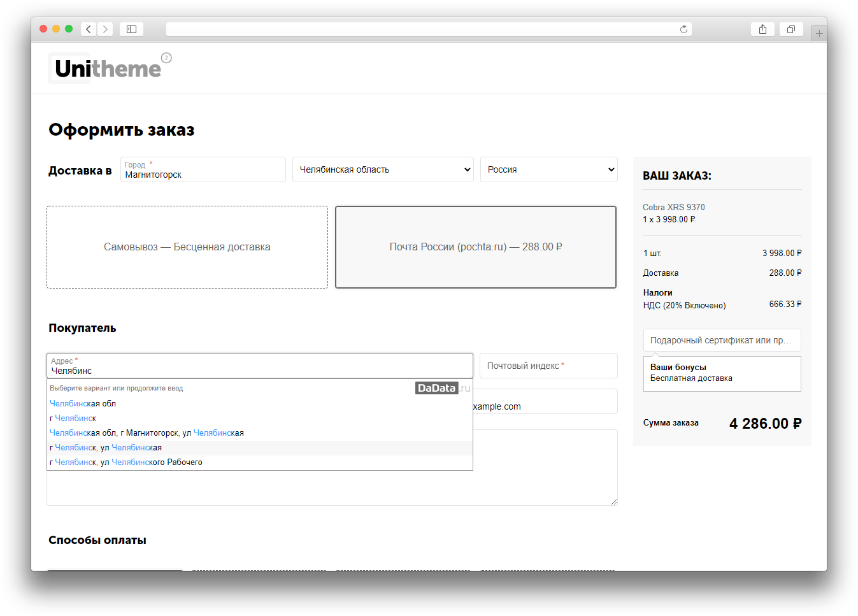This screenshot has height=616, width=858.
Task: Click the Почтовый индекс field
Action: point(548,366)
